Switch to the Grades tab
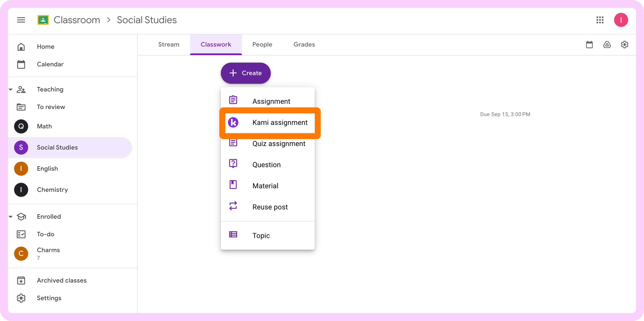 (304, 44)
